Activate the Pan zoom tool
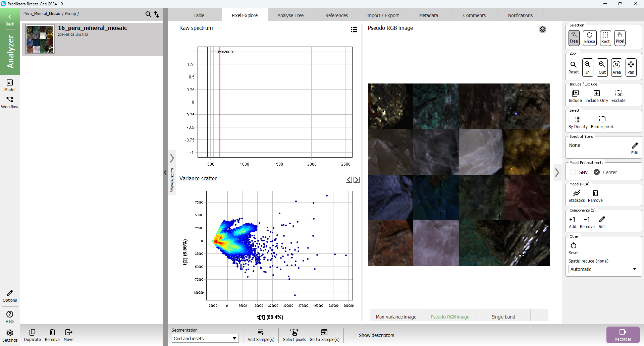This screenshot has width=644, height=346. (x=631, y=67)
